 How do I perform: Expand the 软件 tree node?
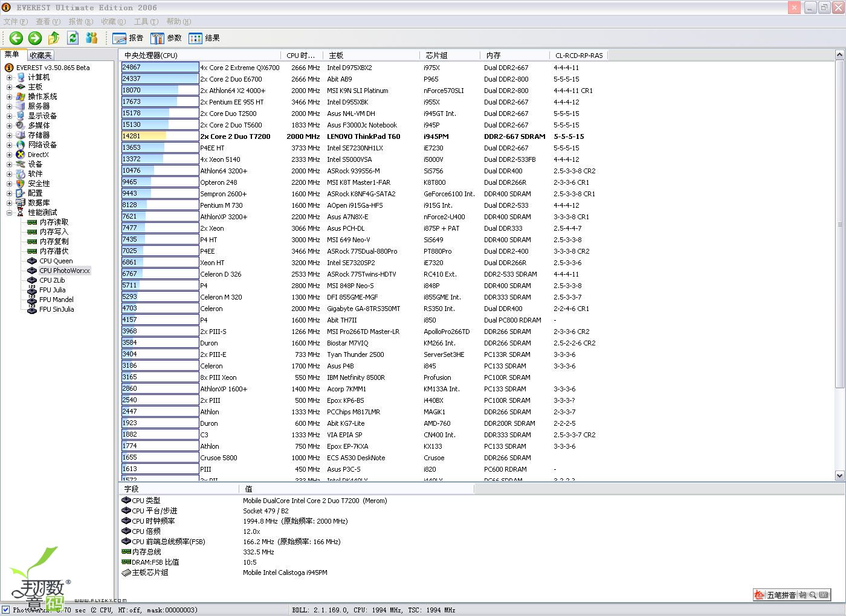pos(9,174)
